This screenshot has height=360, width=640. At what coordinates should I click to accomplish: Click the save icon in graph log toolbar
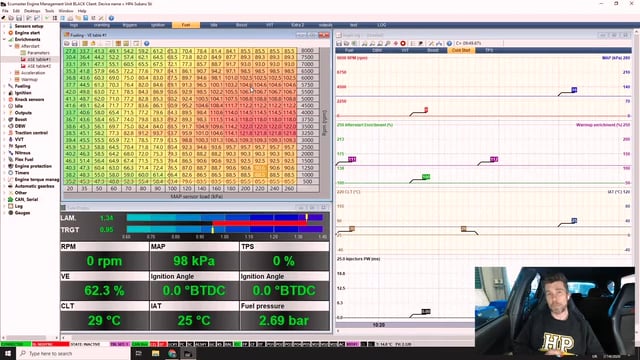point(339,43)
